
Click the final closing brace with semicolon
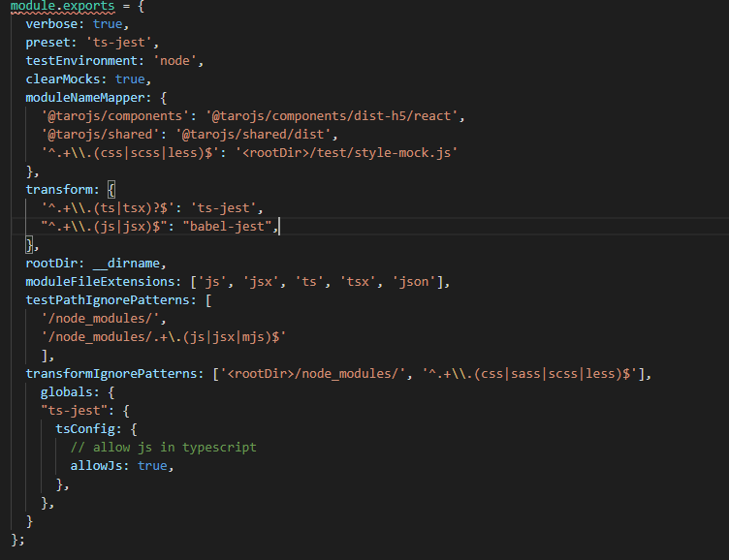tap(17, 540)
